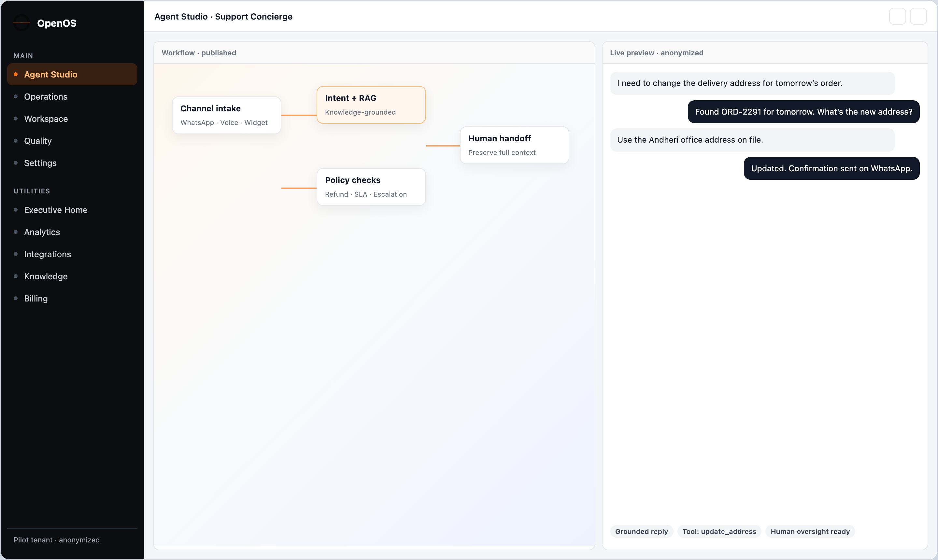This screenshot has width=938, height=560.
Task: Open Executive Home under Utilities
Action: 72,210
